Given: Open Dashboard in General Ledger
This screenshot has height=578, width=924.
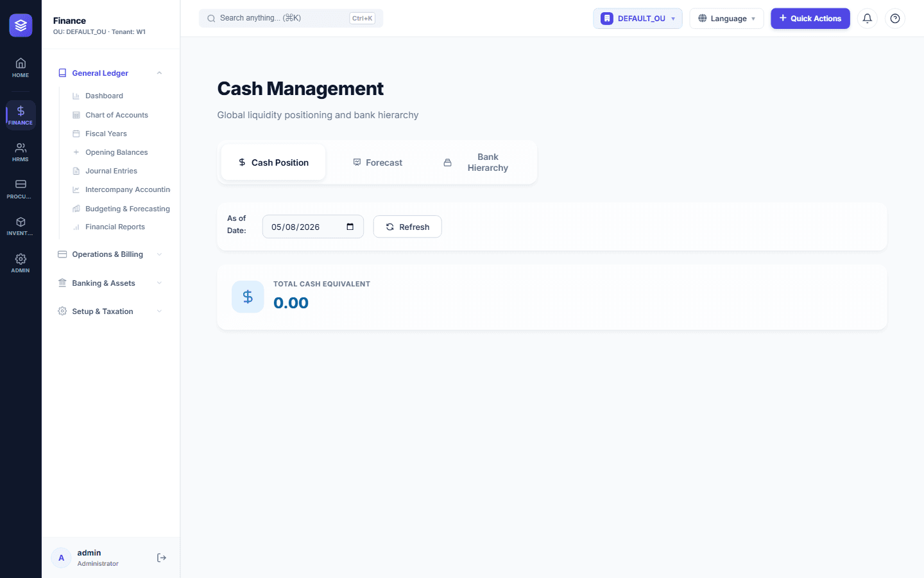Looking at the screenshot, I should pyautogui.click(x=104, y=96).
